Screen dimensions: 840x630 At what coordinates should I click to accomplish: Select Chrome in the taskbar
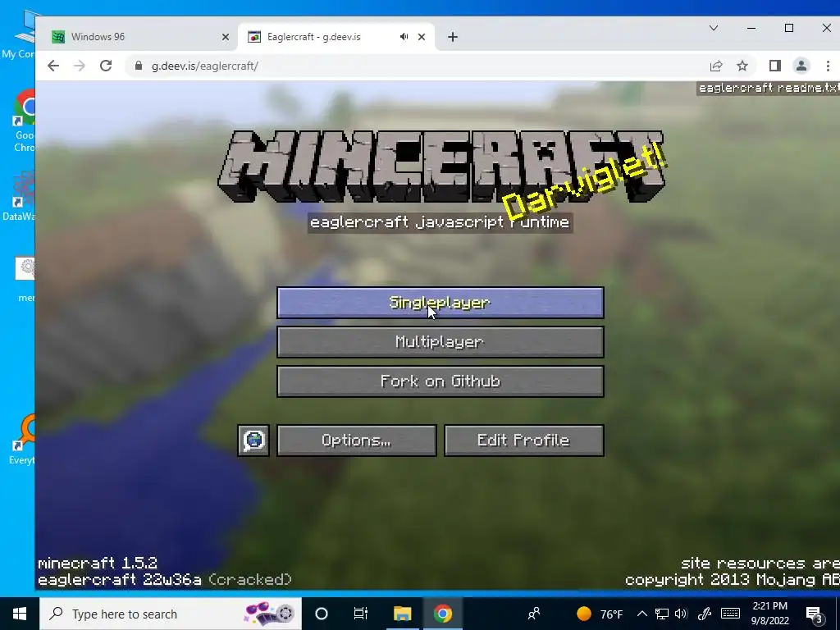point(443,614)
